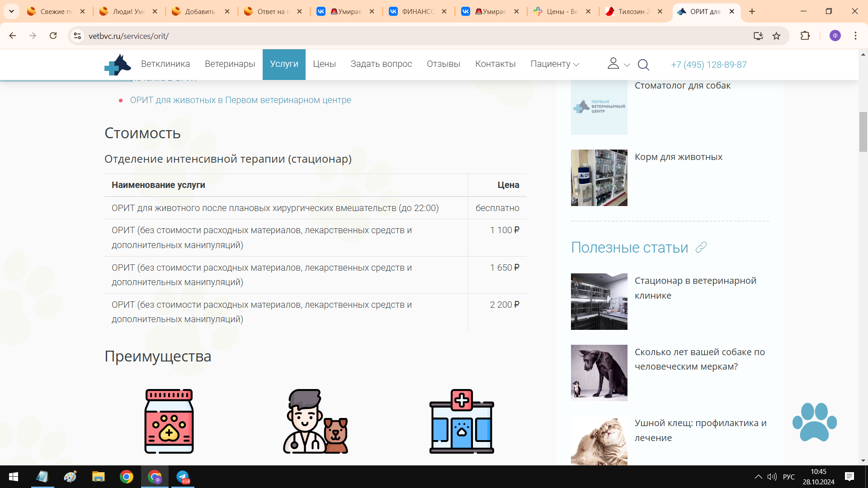Viewport: 868px width, 488px height.
Task: Expand the user account dropdown arrow
Action: pos(627,65)
